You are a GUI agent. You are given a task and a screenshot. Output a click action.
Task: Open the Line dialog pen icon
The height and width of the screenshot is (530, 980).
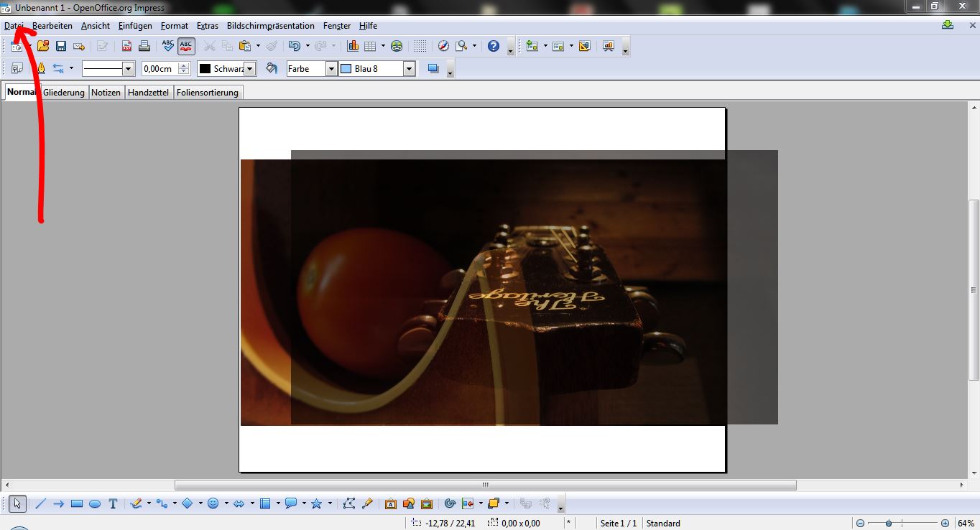[x=40, y=68]
